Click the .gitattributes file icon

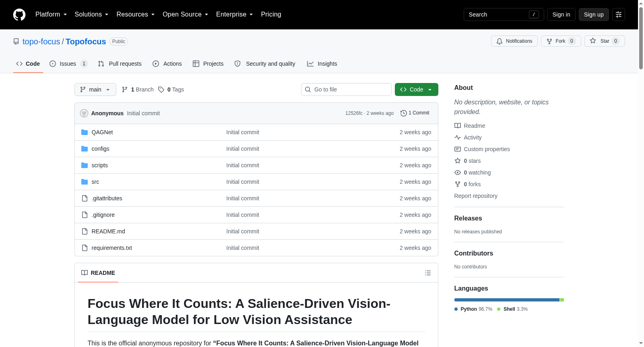85,198
